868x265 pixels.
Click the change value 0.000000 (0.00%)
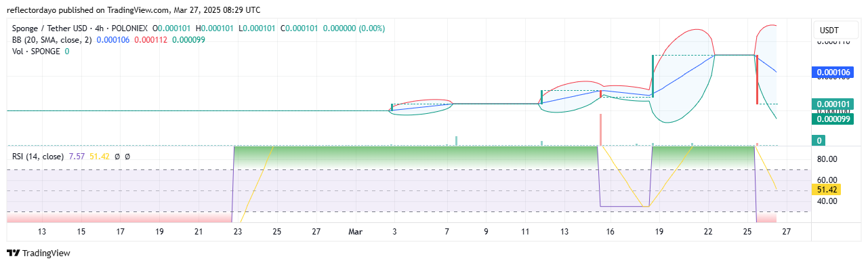tap(353, 28)
